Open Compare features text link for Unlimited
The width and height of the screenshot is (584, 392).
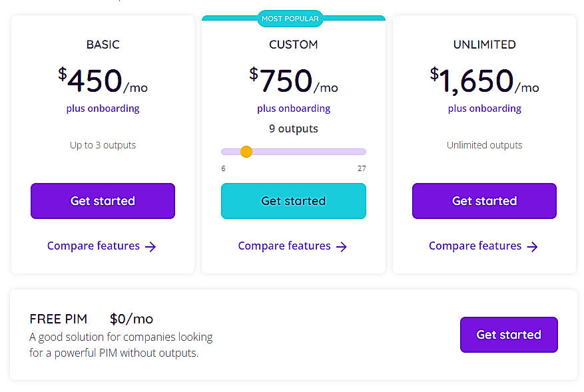click(475, 246)
